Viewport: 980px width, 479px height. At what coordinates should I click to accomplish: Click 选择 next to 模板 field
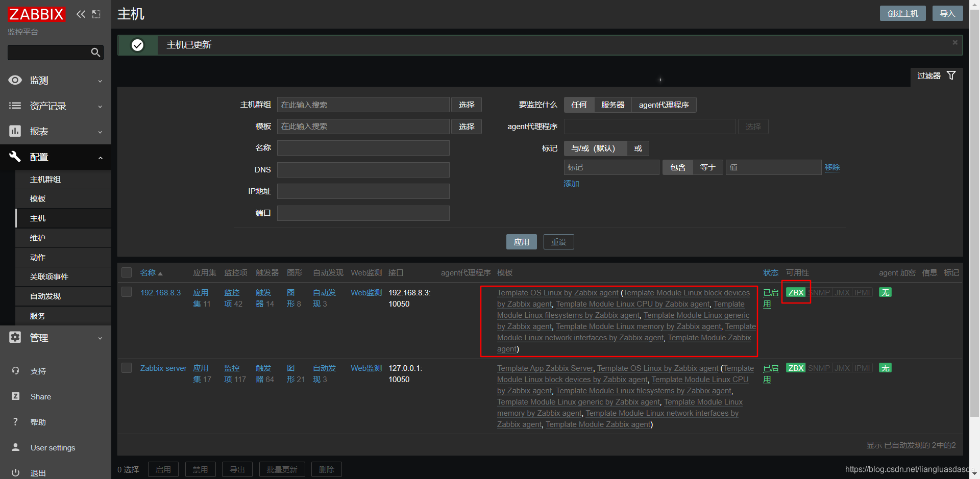click(467, 127)
